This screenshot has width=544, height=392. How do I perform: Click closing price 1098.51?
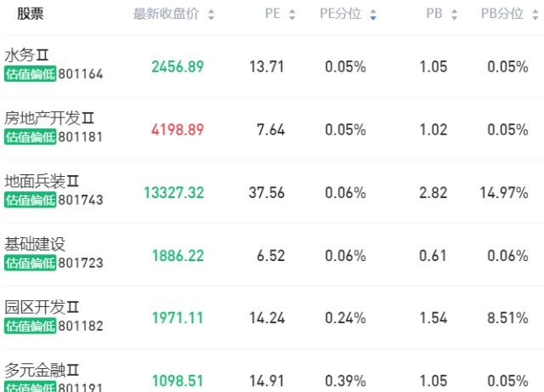point(178,381)
